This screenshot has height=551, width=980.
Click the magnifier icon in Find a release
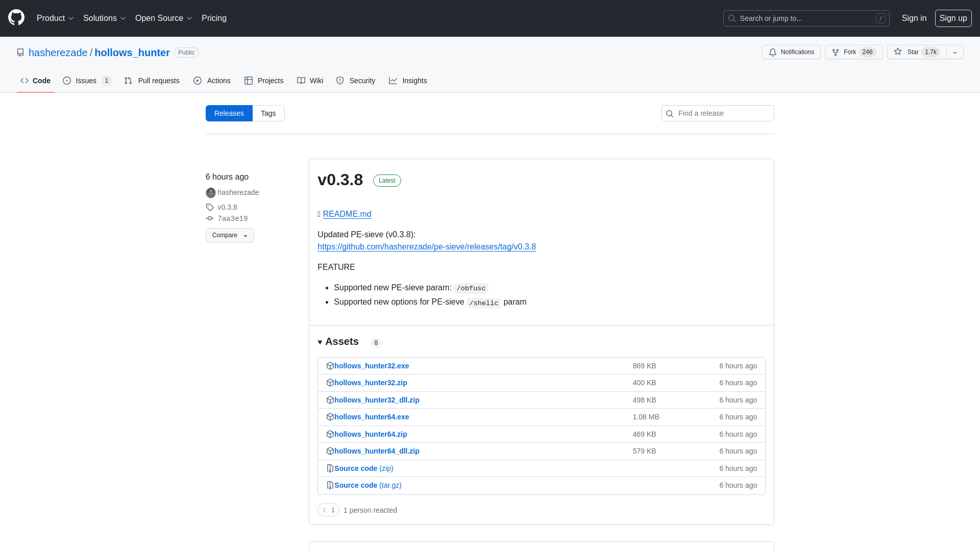[x=670, y=114]
